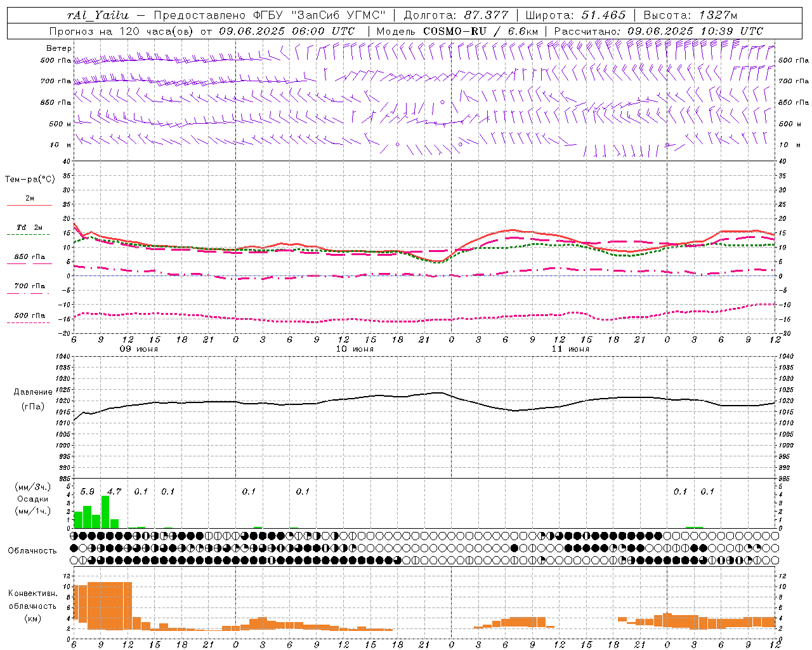Click '850 гПа' in the temperature legend
The image size is (812, 650).
30,257
